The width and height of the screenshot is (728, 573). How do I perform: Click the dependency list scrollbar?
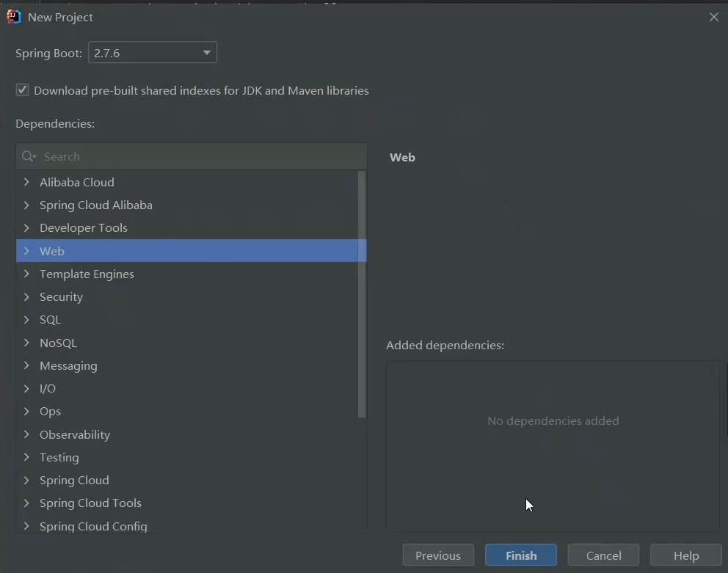pyautogui.click(x=362, y=294)
